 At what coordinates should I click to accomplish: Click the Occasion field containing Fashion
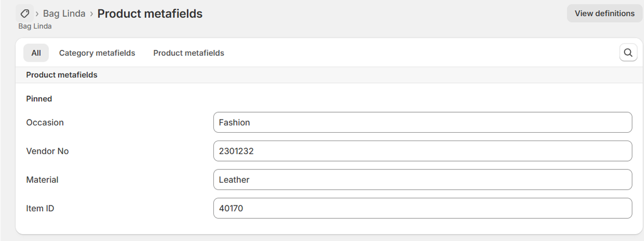(x=422, y=122)
